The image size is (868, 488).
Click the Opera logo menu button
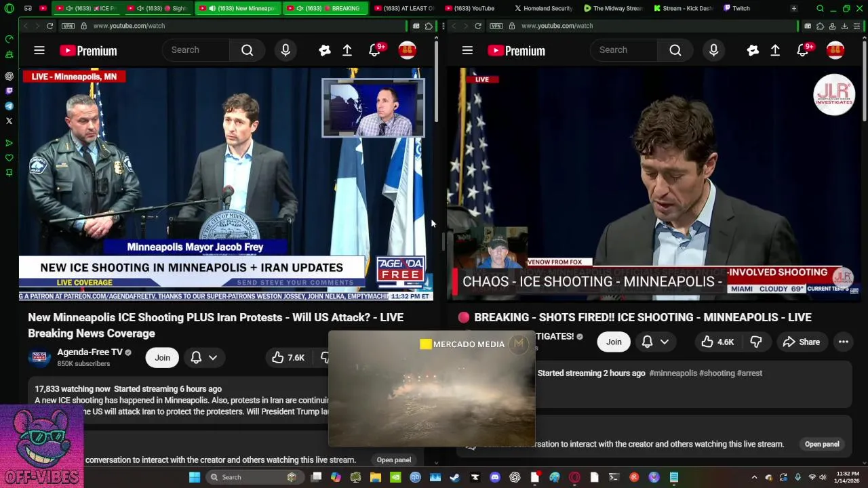9,9
